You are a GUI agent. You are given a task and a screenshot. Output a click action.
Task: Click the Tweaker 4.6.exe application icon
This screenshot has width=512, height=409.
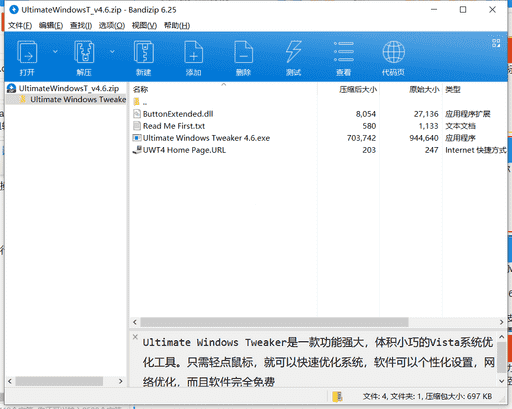(x=137, y=138)
